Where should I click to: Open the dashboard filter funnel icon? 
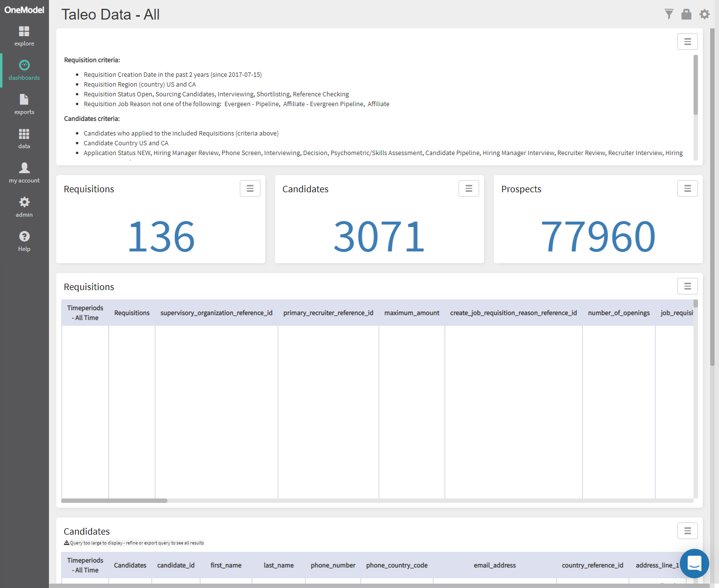pyautogui.click(x=669, y=14)
